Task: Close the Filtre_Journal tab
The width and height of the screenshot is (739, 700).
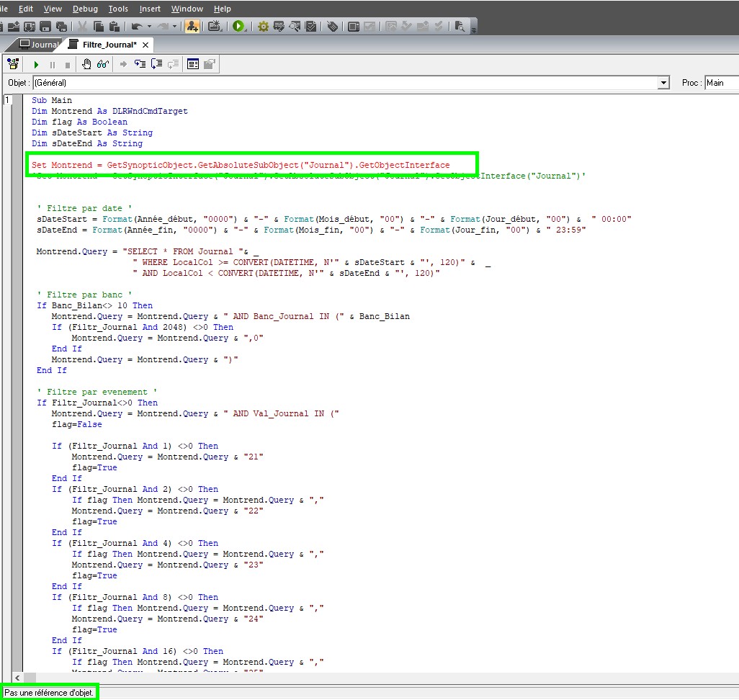Action: [145, 45]
